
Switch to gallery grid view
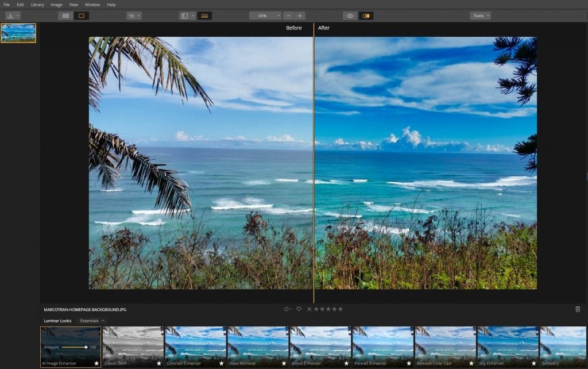pos(65,16)
